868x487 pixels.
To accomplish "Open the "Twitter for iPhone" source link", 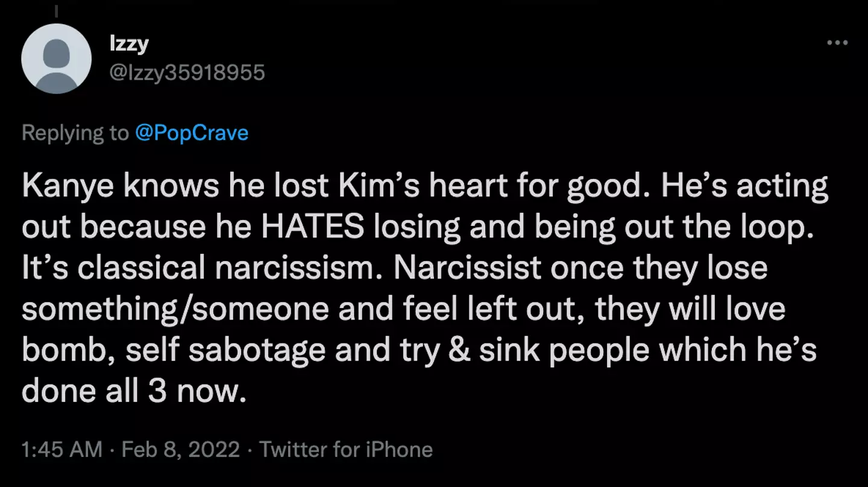I will (346, 450).
